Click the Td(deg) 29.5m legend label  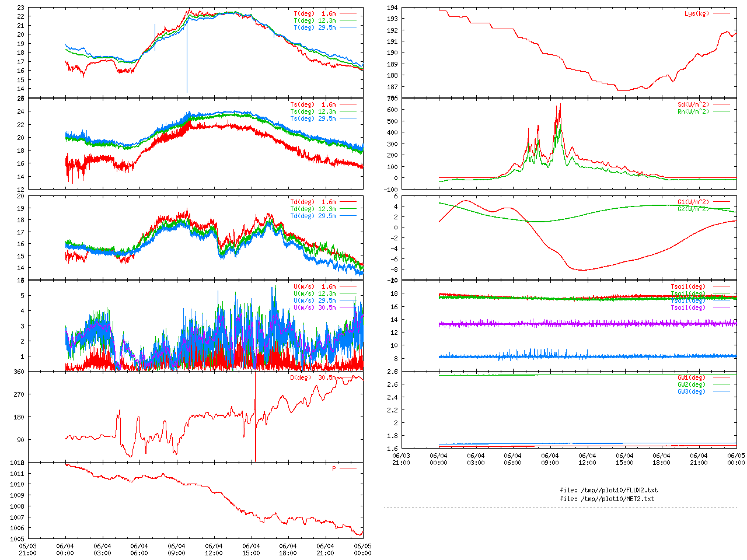pos(313,216)
